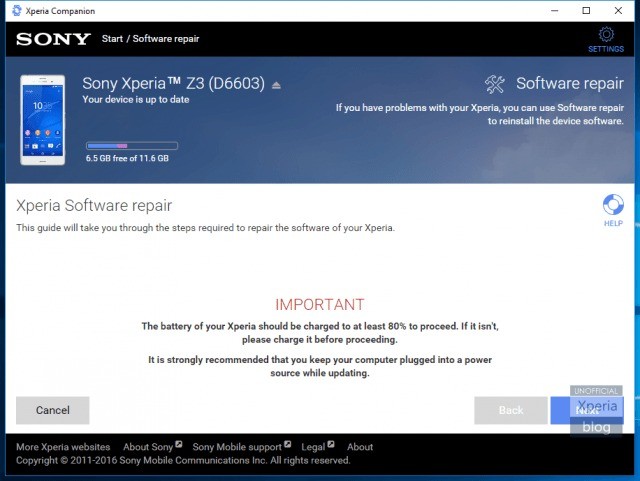This screenshot has height=481, width=640.
Task: Proceed with the Next button
Action: 586,410
